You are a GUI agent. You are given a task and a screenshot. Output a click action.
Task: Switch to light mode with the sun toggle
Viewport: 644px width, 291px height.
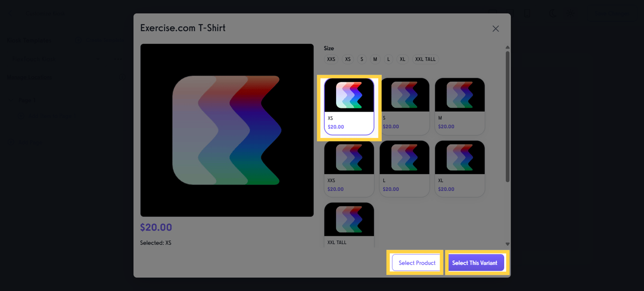570,13
